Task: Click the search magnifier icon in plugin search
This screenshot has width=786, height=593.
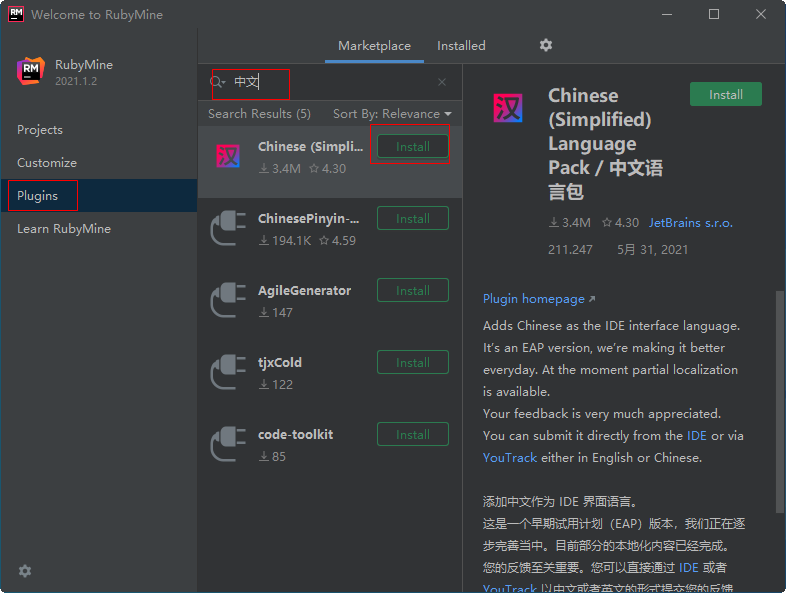Action: 218,82
